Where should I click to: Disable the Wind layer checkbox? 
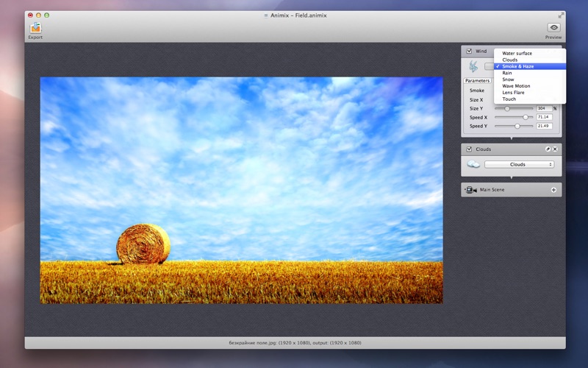coord(469,51)
